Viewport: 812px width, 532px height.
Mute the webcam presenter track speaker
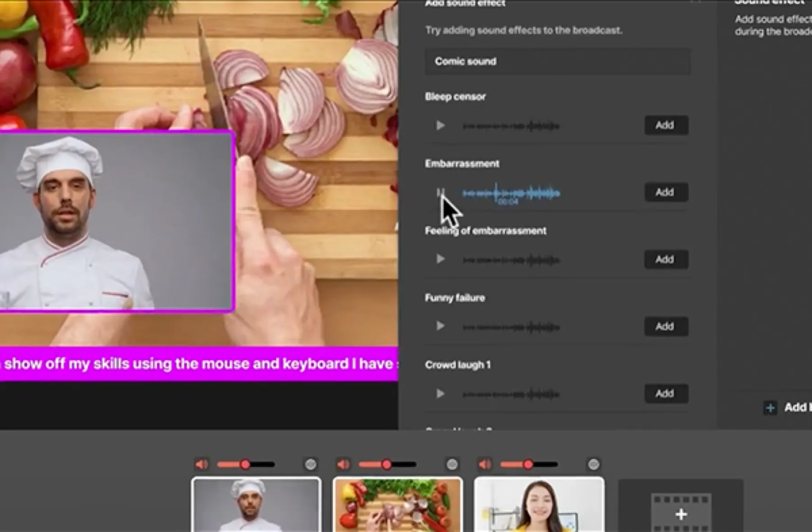485,463
